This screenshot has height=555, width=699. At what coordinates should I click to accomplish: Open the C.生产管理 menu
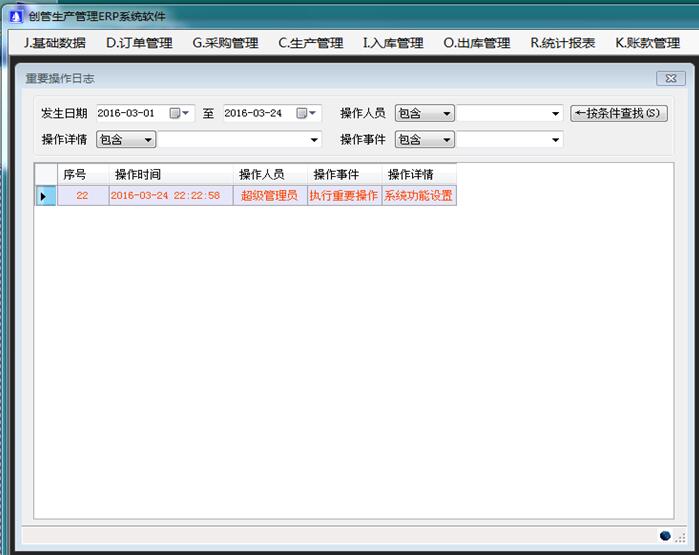[x=310, y=43]
